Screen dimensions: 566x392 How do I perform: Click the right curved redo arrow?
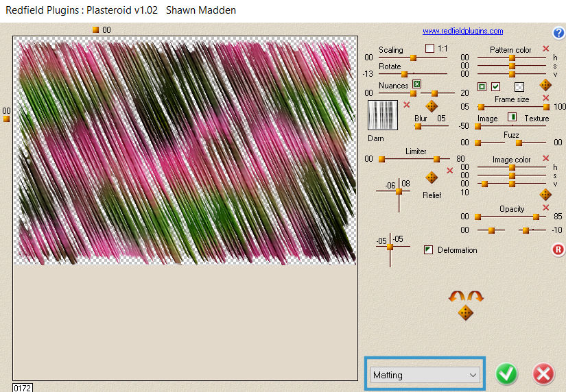[475, 296]
